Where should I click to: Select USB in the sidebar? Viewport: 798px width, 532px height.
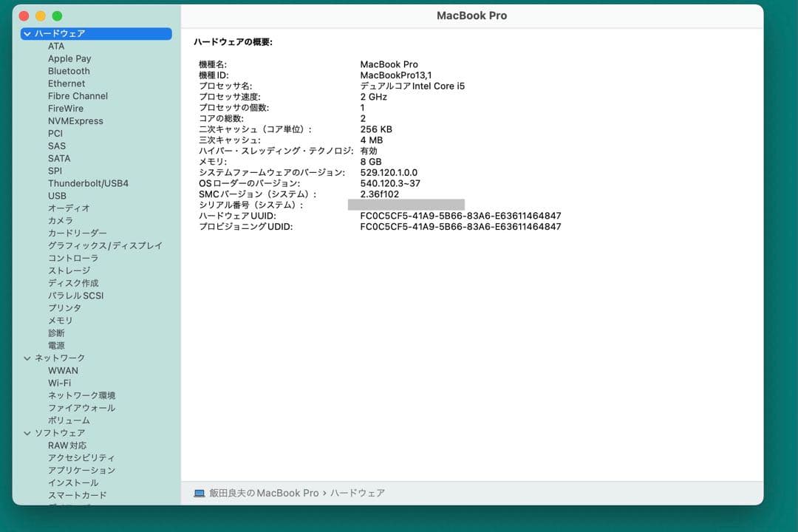tap(57, 196)
